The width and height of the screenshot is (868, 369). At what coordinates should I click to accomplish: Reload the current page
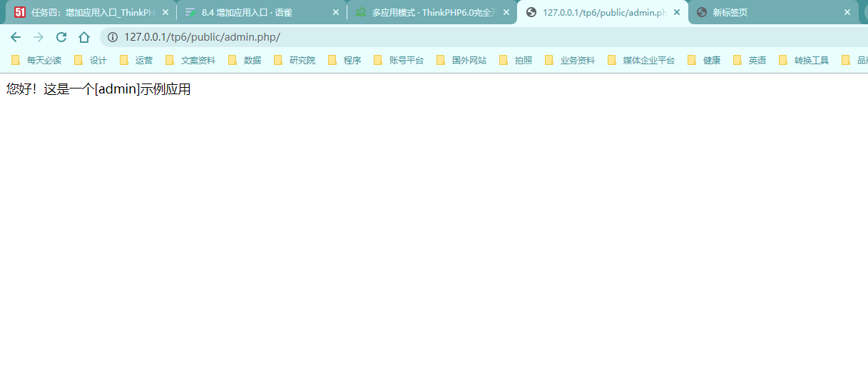[x=61, y=37]
